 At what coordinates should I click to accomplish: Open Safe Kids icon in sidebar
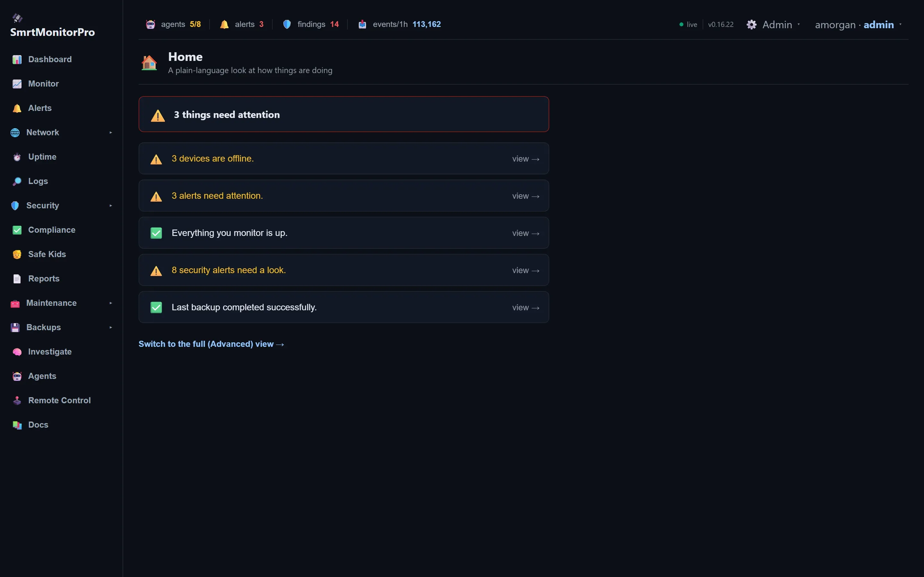[17, 255]
